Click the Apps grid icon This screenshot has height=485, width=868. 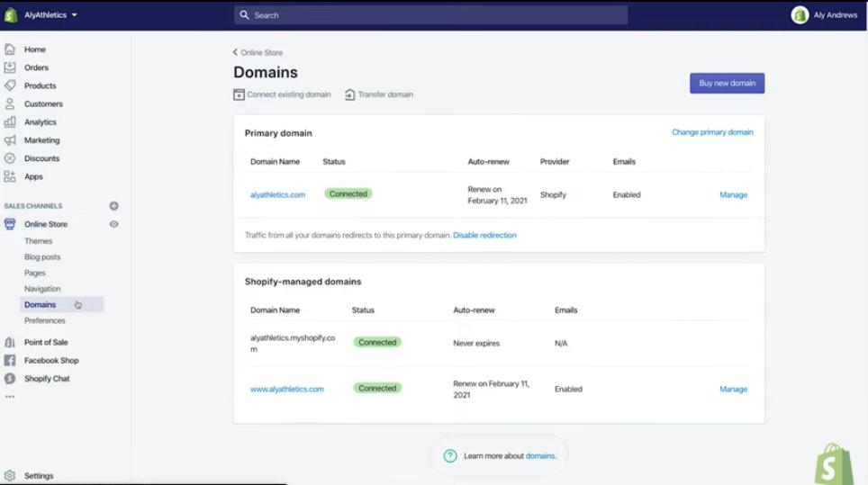[9, 176]
